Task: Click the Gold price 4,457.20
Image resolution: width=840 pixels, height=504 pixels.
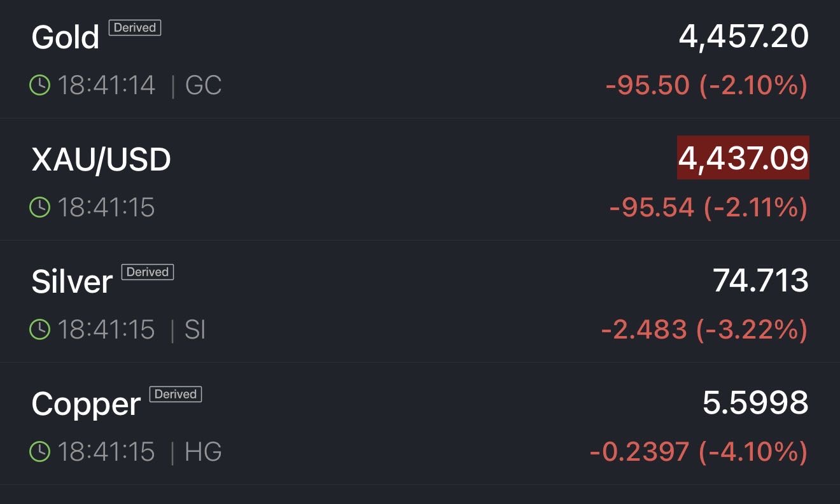Action: [x=743, y=36]
